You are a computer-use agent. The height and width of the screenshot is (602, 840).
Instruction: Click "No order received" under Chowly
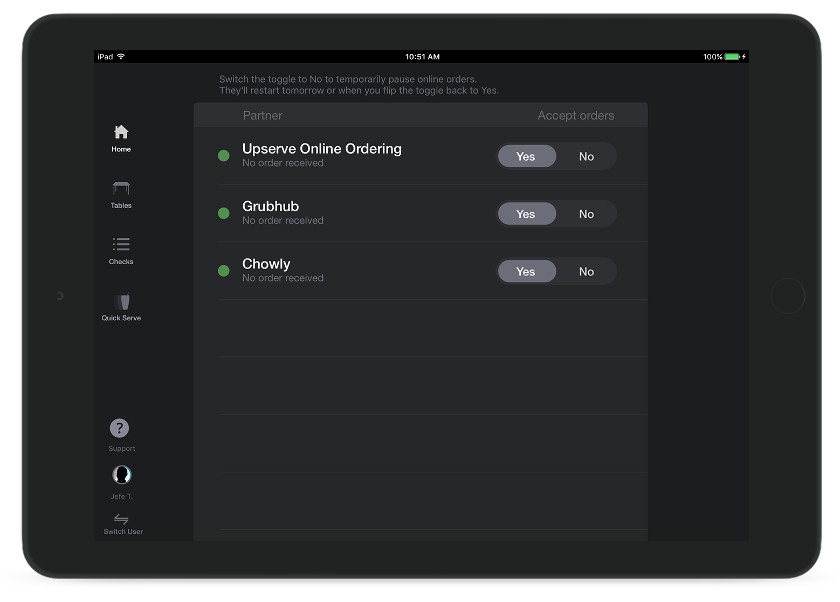coord(283,277)
